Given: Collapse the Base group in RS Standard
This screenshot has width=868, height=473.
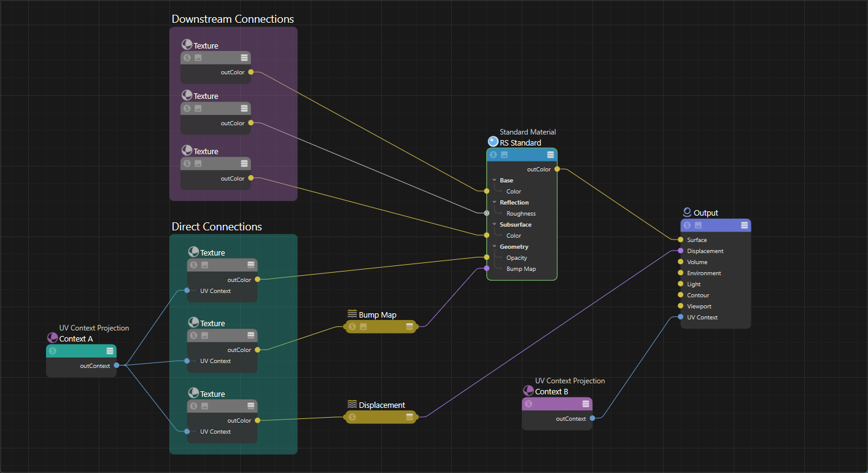Looking at the screenshot, I should [x=494, y=181].
